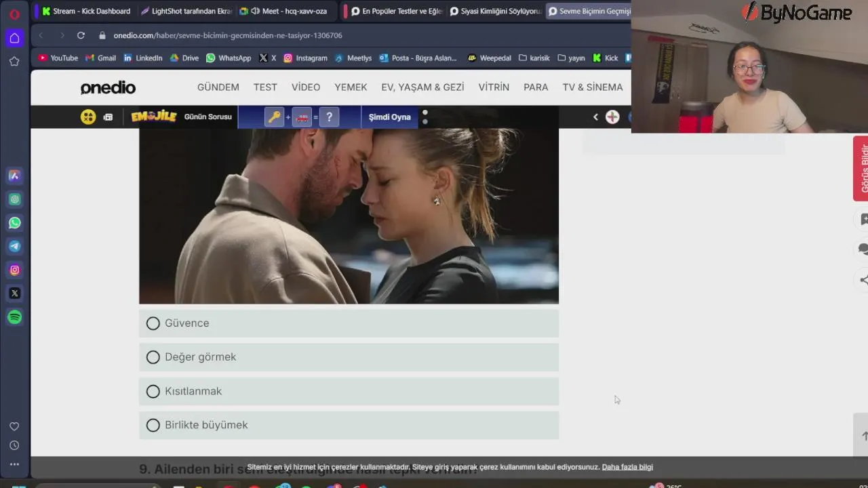Open the EV, YAŞAM & GEZİ menu
The width and height of the screenshot is (868, 488).
tap(422, 87)
